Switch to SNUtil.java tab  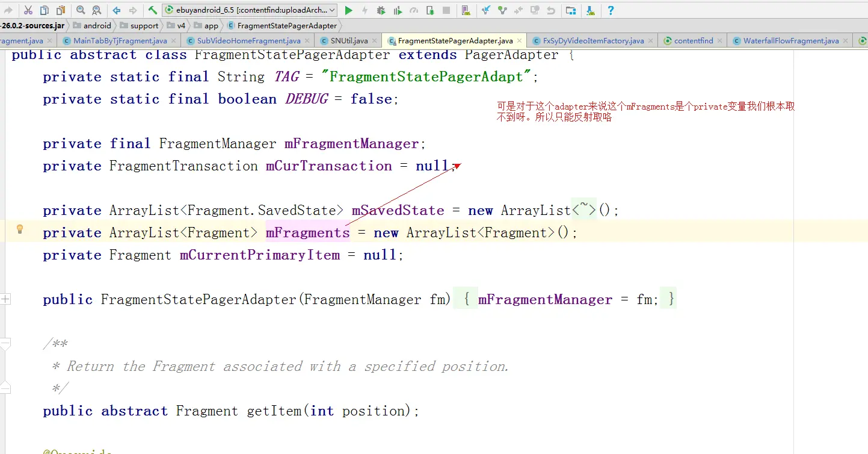coord(349,41)
